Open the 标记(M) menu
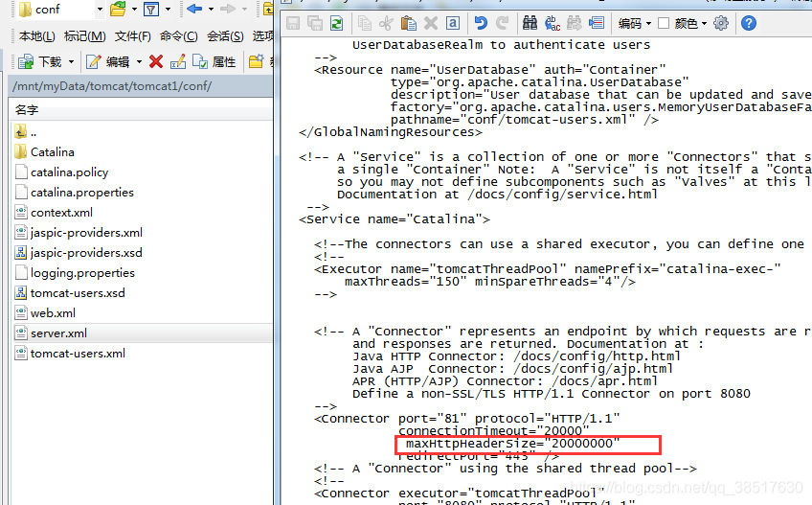 tap(85, 36)
